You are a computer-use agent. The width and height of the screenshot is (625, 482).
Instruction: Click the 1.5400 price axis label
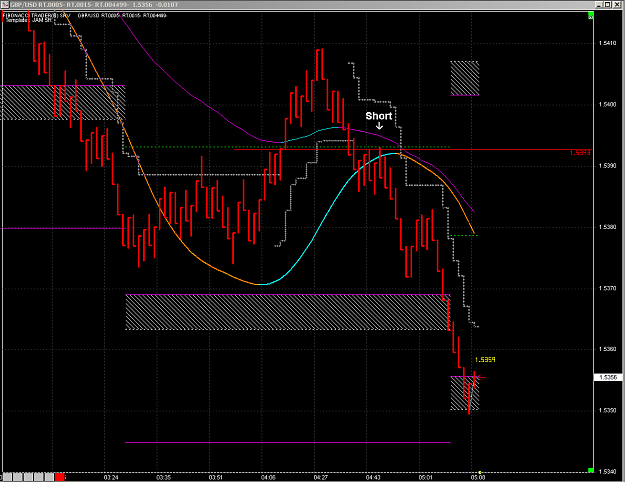point(608,104)
